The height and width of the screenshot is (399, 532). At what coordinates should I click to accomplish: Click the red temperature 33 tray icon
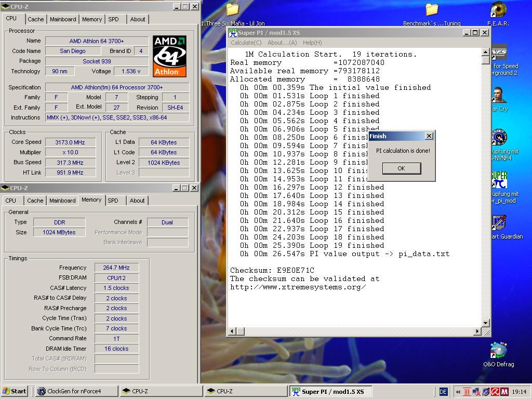(467, 392)
